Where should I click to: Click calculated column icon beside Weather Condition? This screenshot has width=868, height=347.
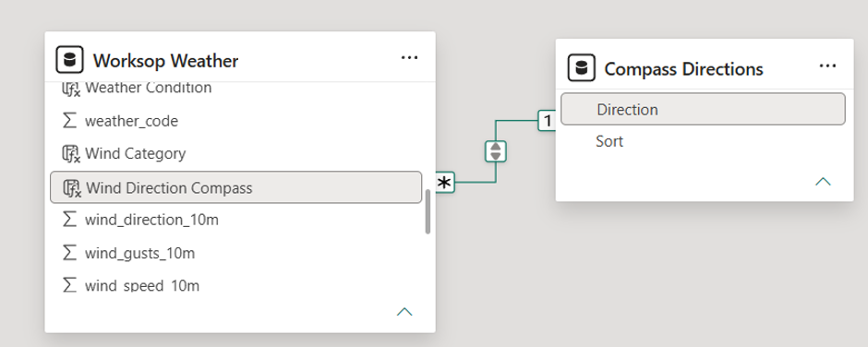[x=71, y=89]
